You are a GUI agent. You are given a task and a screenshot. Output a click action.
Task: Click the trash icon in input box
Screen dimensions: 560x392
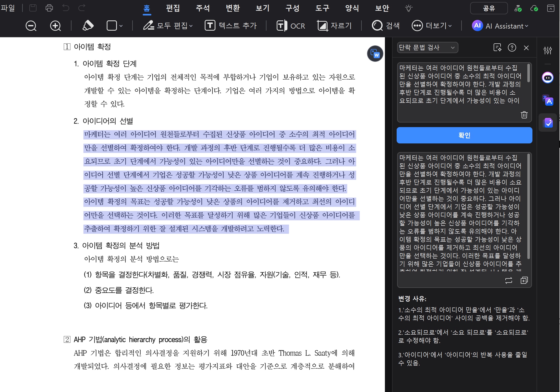point(524,115)
